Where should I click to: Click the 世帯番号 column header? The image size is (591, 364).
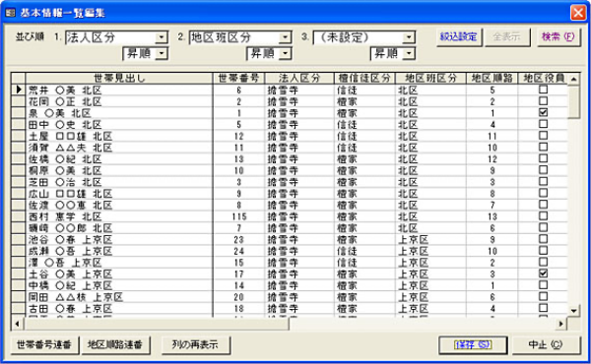(x=238, y=79)
